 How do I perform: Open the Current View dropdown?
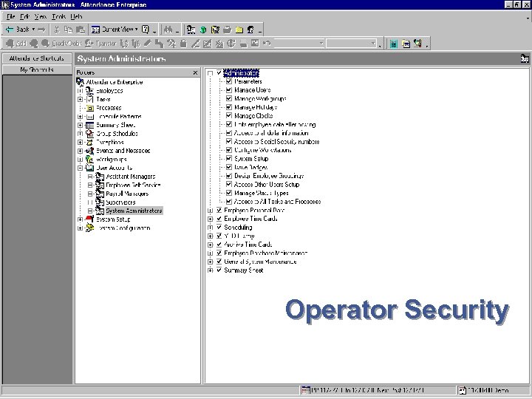click(x=115, y=30)
